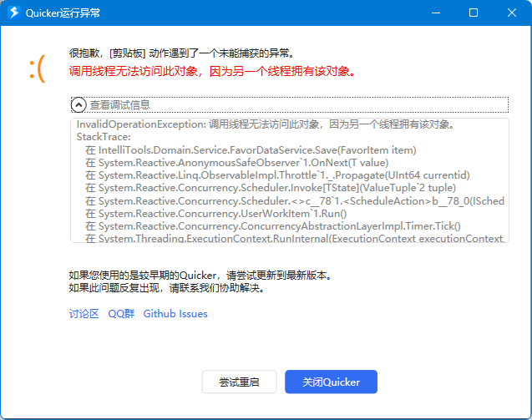This screenshot has width=532, height=420.
Task: Click the circular chevron-up icon beside 查看调试信息
Action: tap(79, 105)
